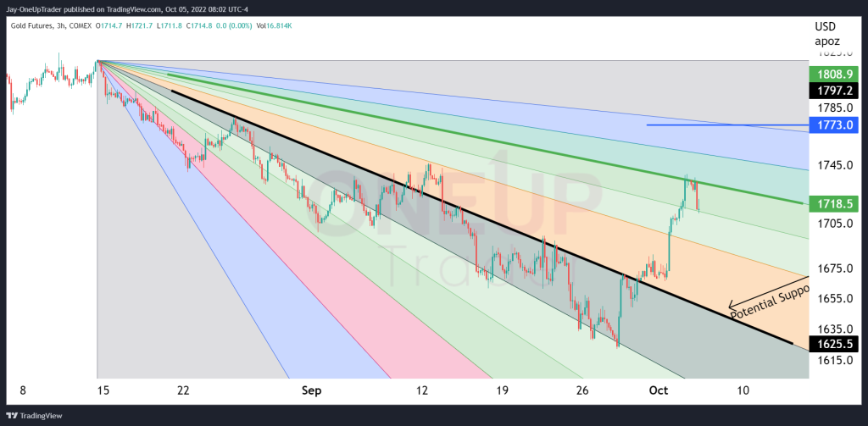Click the 15 date on the time axis
This screenshot has height=426, width=868.
103,390
